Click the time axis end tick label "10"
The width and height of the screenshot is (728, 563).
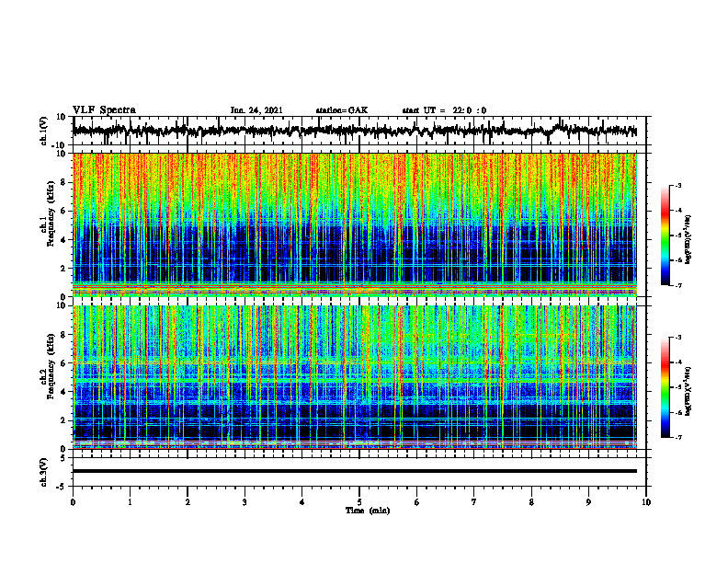click(646, 502)
